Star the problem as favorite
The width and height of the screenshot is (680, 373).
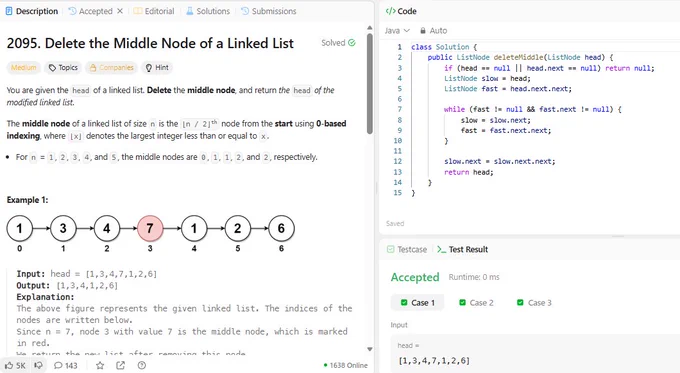point(100,366)
